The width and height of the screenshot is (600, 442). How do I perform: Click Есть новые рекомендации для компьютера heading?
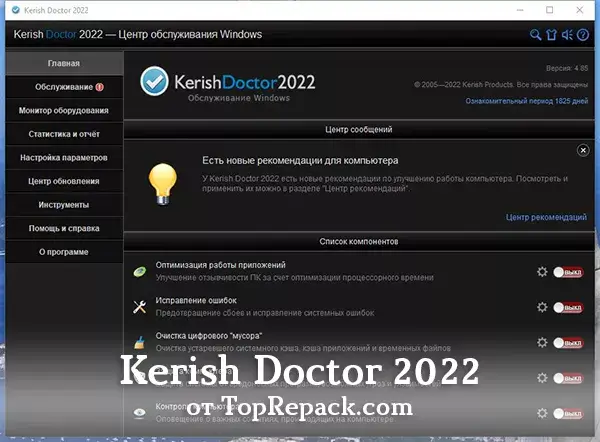pyautogui.click(x=300, y=160)
